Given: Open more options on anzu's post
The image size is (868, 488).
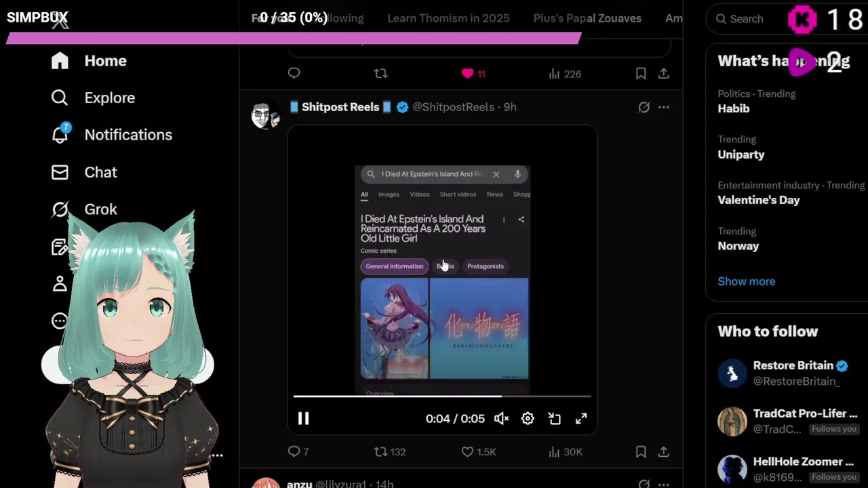Looking at the screenshot, I should coord(664,483).
